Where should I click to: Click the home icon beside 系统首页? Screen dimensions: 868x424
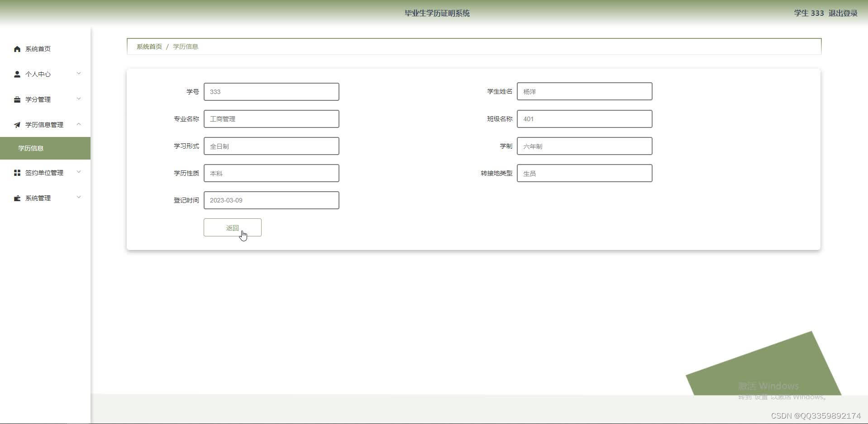[x=17, y=49]
